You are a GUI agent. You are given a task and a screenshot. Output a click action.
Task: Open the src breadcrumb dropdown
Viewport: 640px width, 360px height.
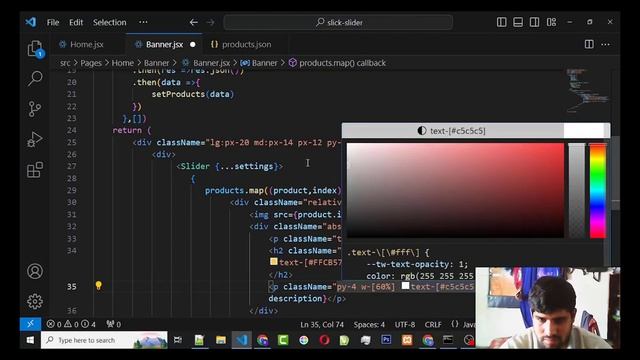pyautogui.click(x=65, y=63)
